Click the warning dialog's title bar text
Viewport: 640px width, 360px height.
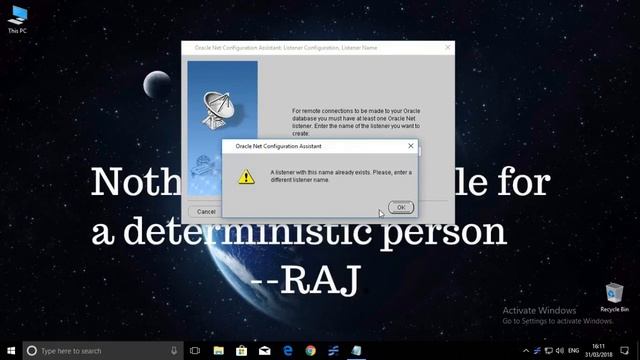click(278, 146)
